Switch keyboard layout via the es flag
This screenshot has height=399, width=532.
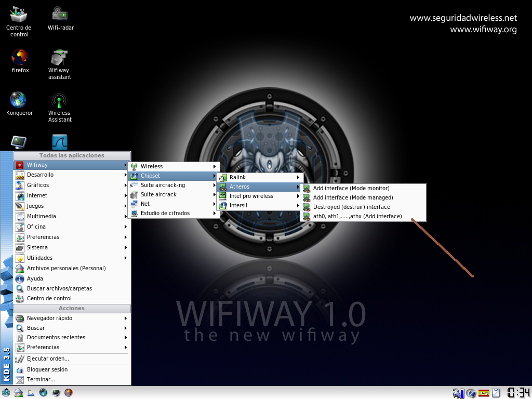tap(484, 393)
